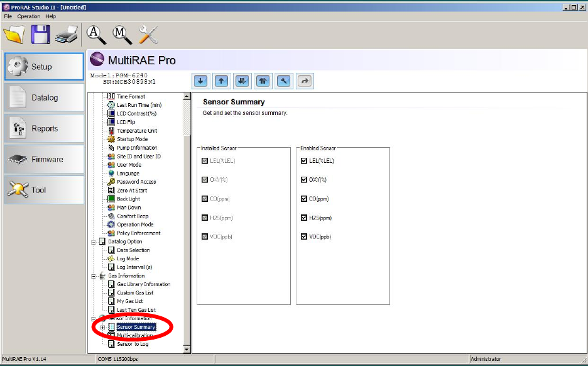Select Temperature Unit tree item

point(137,131)
